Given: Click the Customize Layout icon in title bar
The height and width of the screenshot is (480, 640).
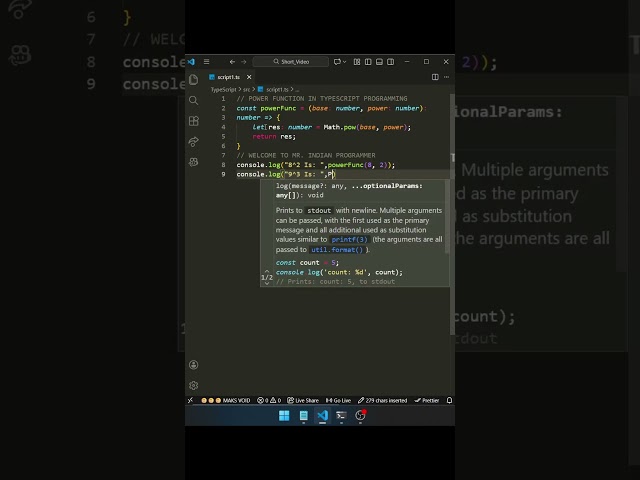Looking at the screenshot, I should click(x=357, y=62).
